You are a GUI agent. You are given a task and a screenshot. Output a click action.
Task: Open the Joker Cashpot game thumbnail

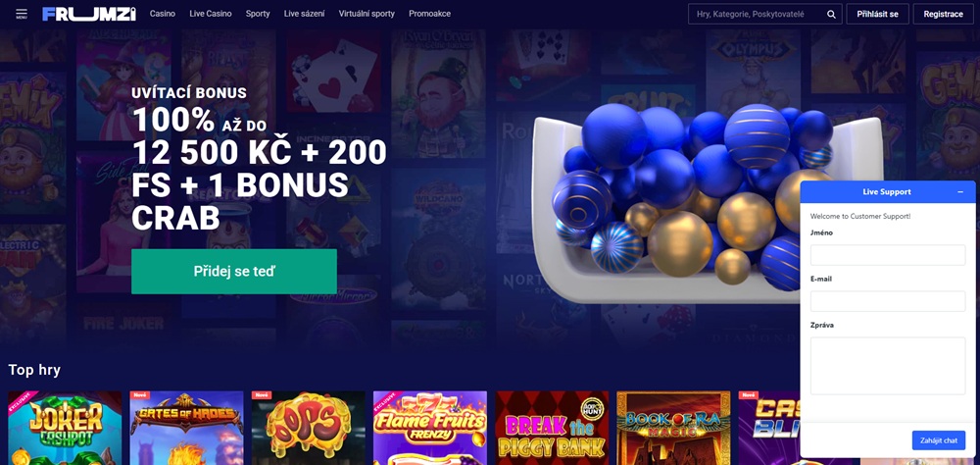(x=65, y=428)
